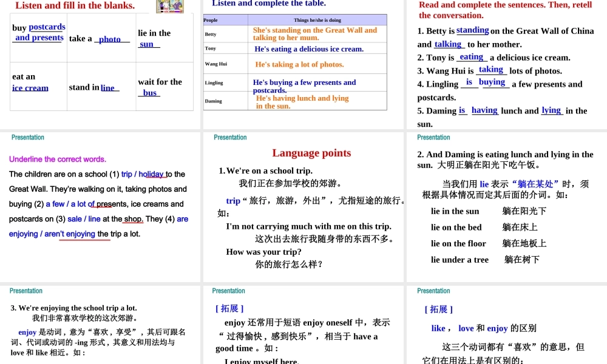This screenshot has width=607, height=364.
Task: Click the example 'How was your trip?'
Action: coord(263,252)
